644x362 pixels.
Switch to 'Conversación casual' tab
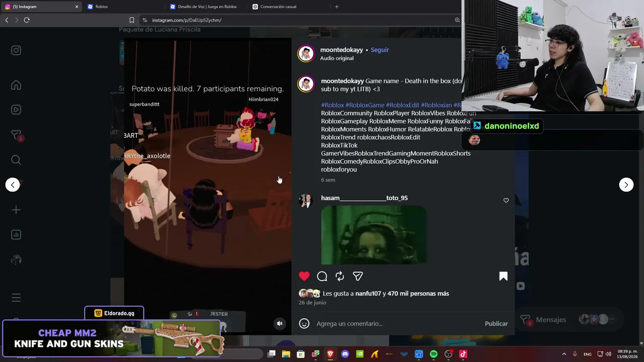tap(289, 7)
